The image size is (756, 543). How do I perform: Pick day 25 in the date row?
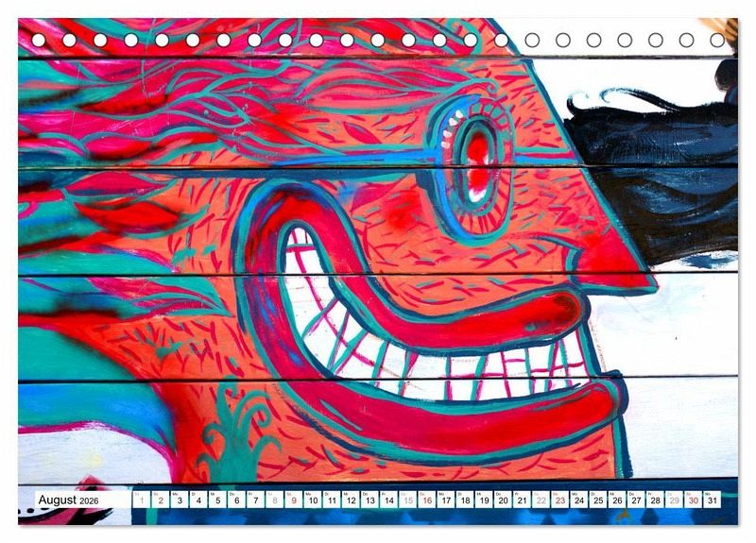pos(598,500)
